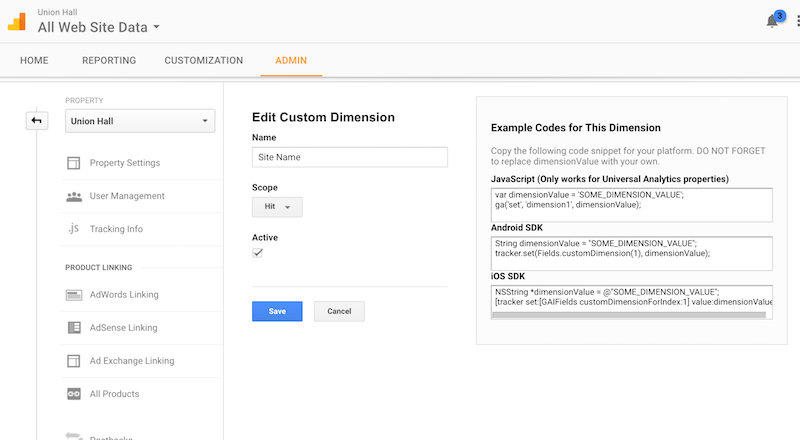Go to the Customization tab
This screenshot has width=800, height=440.
click(203, 61)
